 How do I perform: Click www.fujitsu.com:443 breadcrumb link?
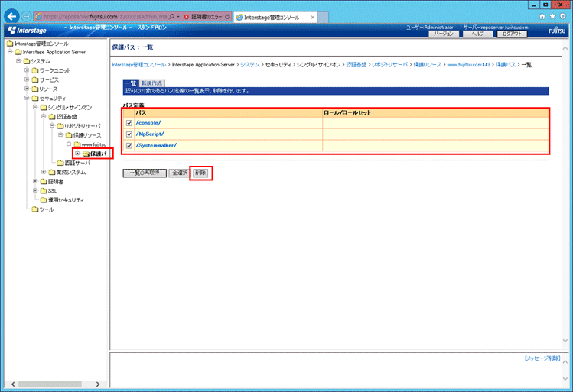tap(468, 65)
